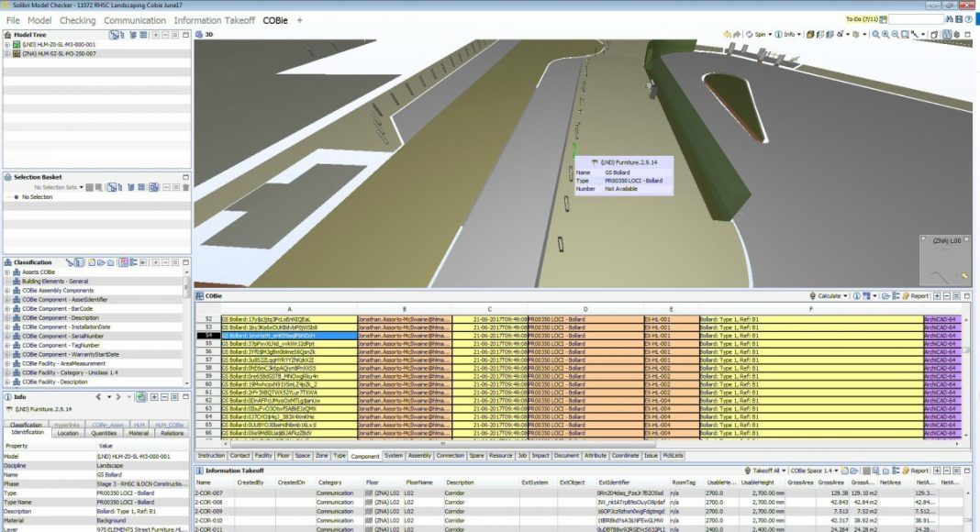Viewport: 980px width, 532px height.
Task: Open the Facility sheet tab
Action: (x=263, y=455)
